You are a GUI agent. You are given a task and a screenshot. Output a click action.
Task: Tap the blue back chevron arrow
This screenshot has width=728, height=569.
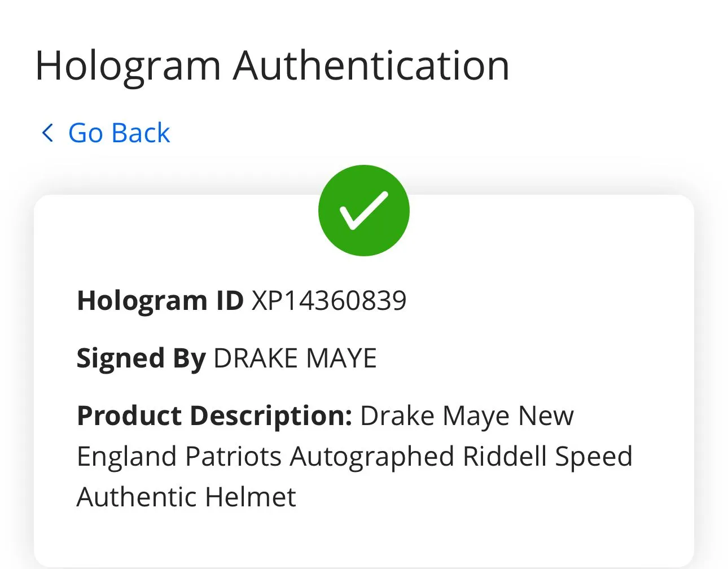click(47, 133)
